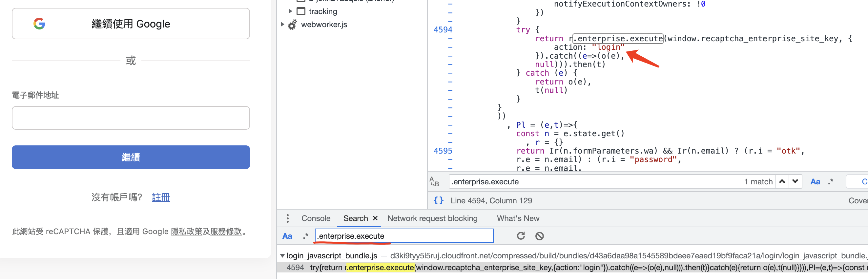
Task: Clear the search results
Action: coord(540,236)
